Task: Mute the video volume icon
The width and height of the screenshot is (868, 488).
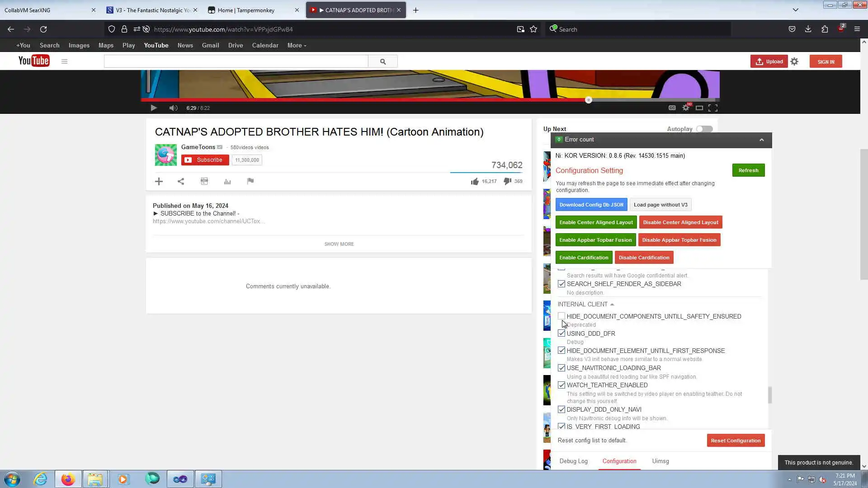Action: [x=173, y=108]
